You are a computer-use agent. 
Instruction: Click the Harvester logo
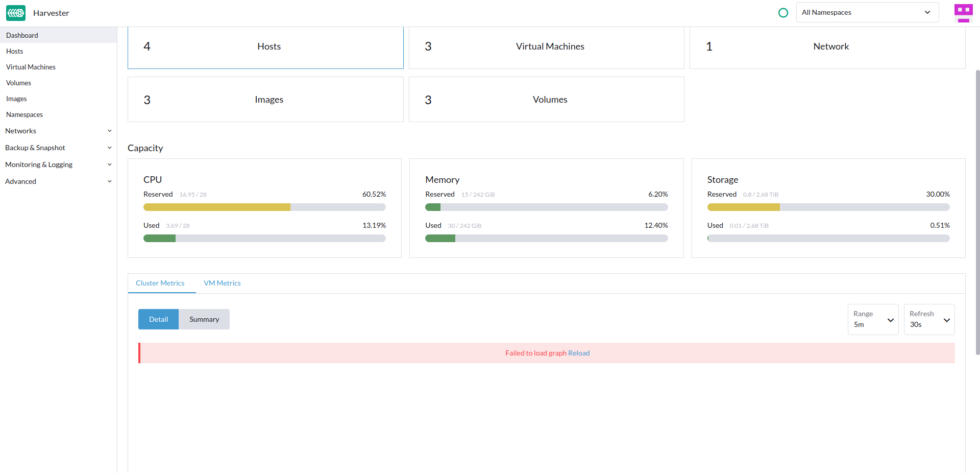[x=16, y=13]
